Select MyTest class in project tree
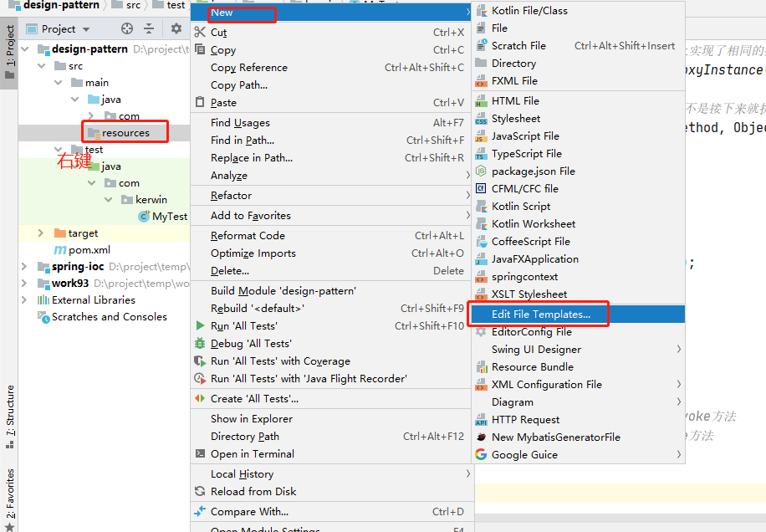This screenshot has height=532, width=766. click(x=163, y=217)
